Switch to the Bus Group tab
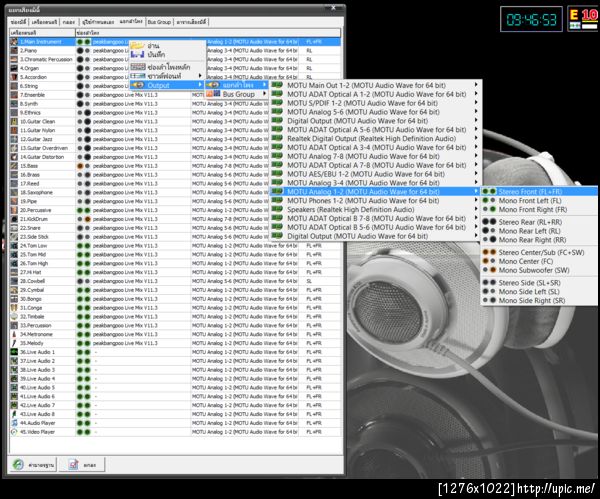 click(x=159, y=22)
